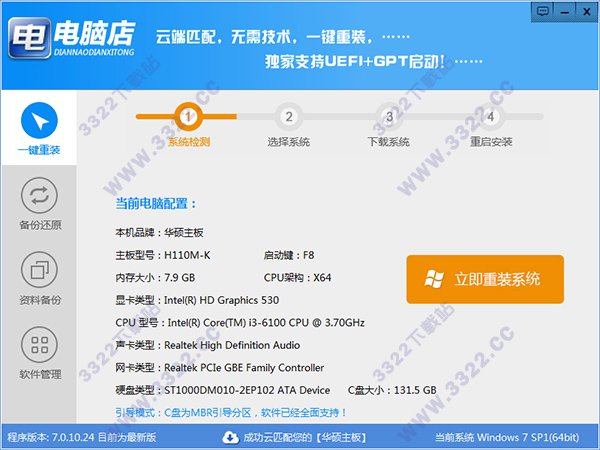Click the cloud download icon in status bar
This screenshot has height=450, width=600.
point(230,437)
